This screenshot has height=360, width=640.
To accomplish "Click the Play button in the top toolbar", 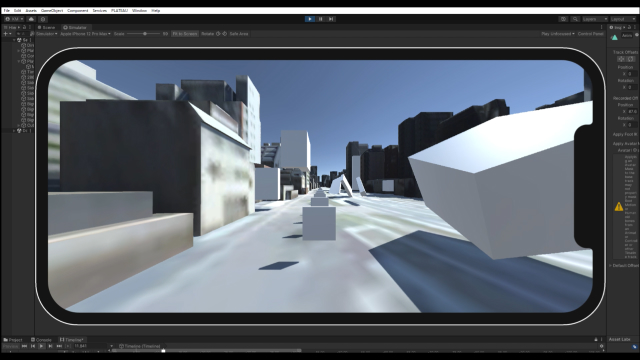I will click(310, 19).
